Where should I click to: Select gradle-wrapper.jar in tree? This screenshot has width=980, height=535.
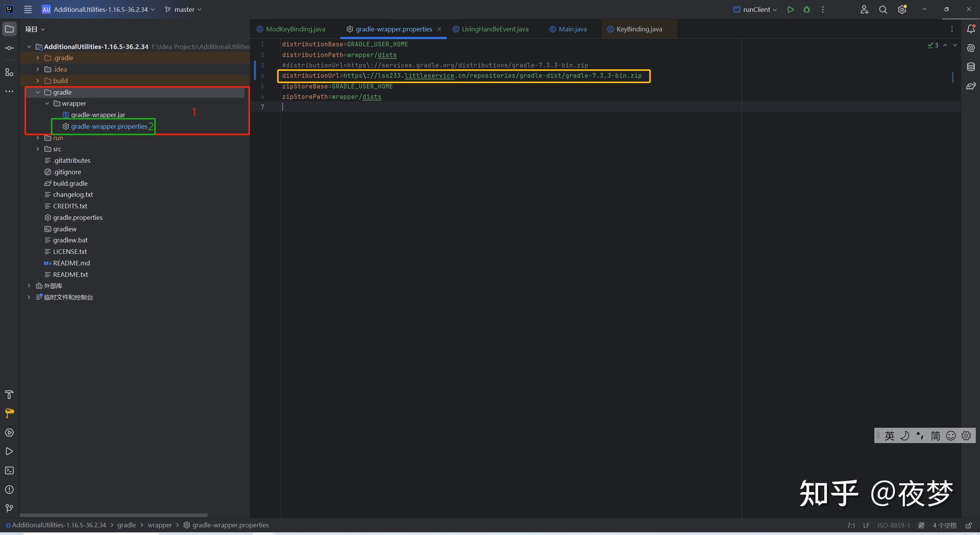pyautogui.click(x=98, y=115)
